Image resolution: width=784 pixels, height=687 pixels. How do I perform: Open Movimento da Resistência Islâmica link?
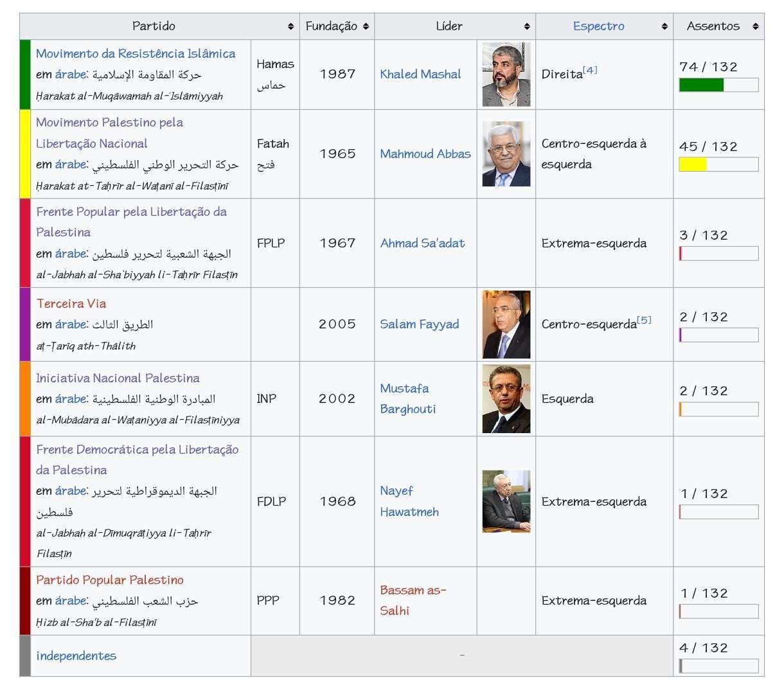tap(136, 53)
